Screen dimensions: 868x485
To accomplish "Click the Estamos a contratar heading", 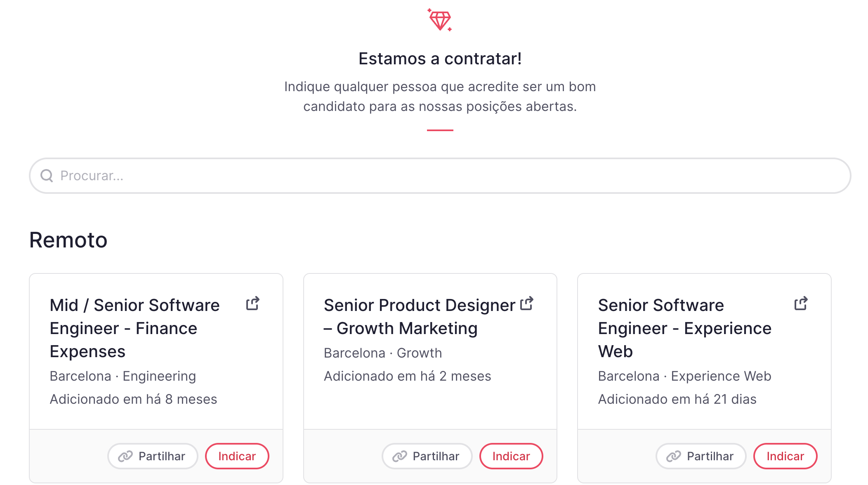I will pyautogui.click(x=440, y=59).
